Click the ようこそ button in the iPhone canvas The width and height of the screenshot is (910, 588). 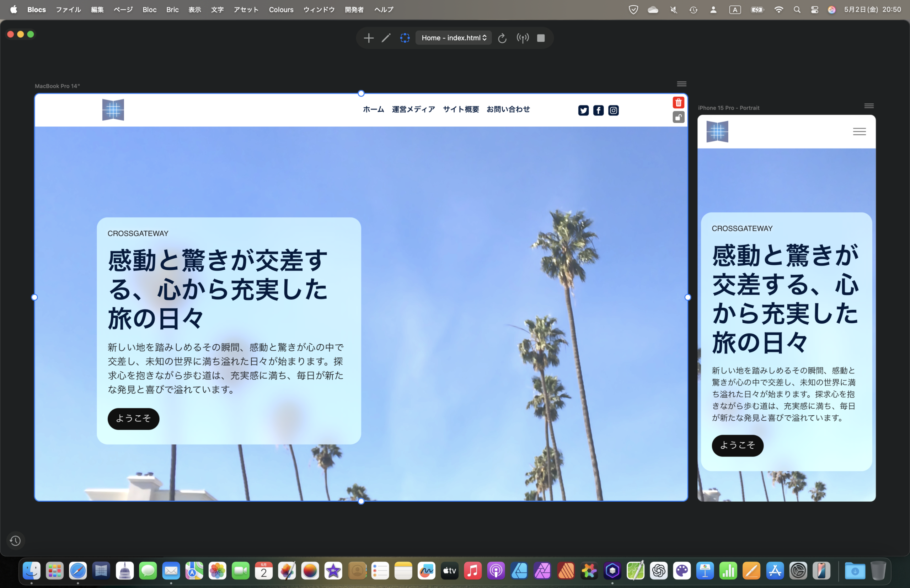click(737, 445)
